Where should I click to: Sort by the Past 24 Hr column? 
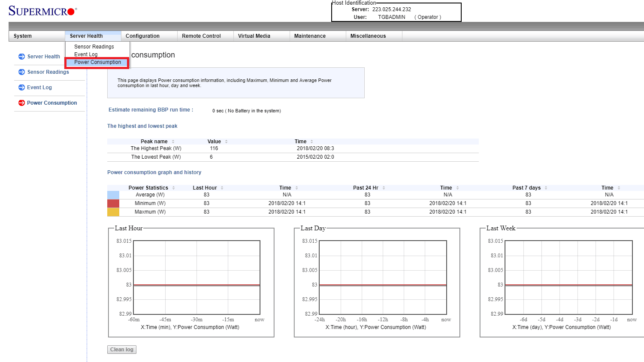(366, 188)
